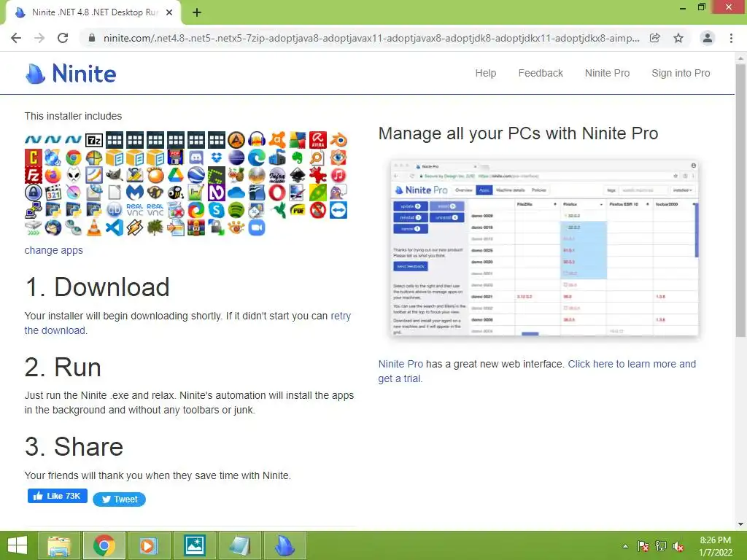Click the Spotify icon
The image size is (747, 560).
coord(236,210)
